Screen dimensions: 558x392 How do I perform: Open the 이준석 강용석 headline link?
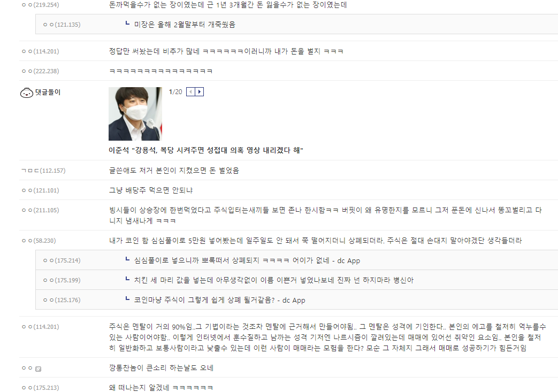(x=205, y=150)
